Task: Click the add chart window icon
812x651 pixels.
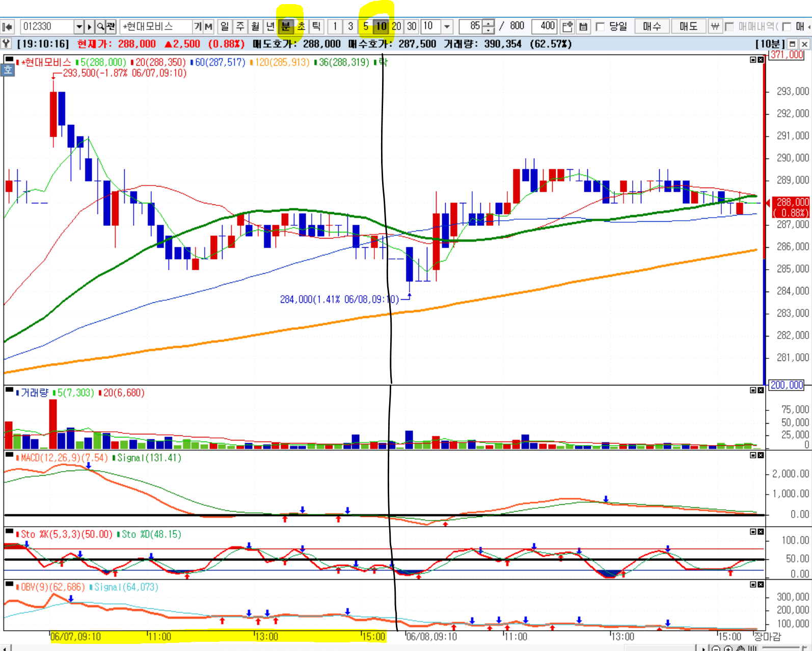Action: pos(567,27)
